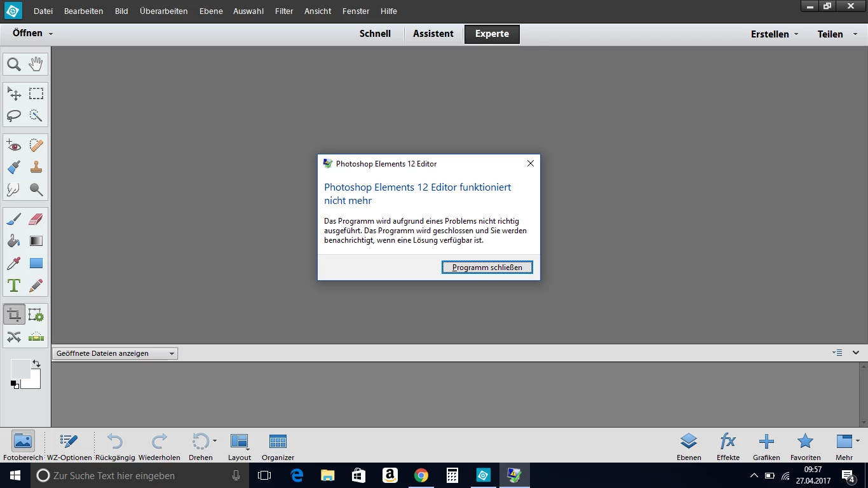Select the Zoom tool
The width and height of the screenshot is (868, 488).
(x=14, y=64)
